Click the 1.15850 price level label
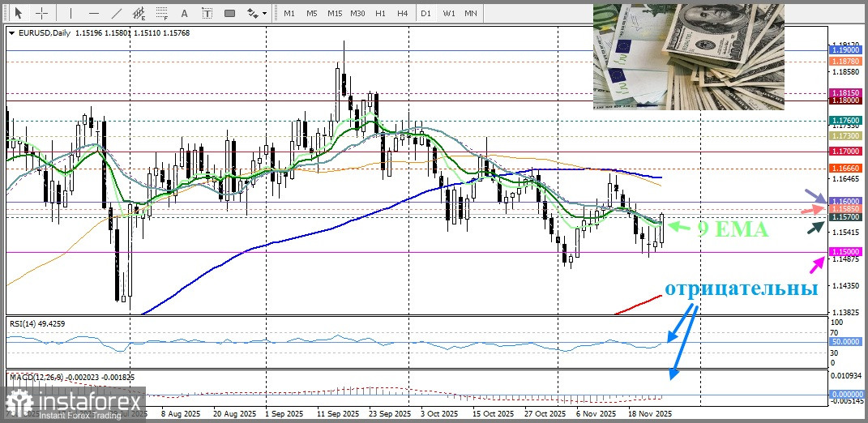The height and width of the screenshot is (423, 868). click(844, 209)
